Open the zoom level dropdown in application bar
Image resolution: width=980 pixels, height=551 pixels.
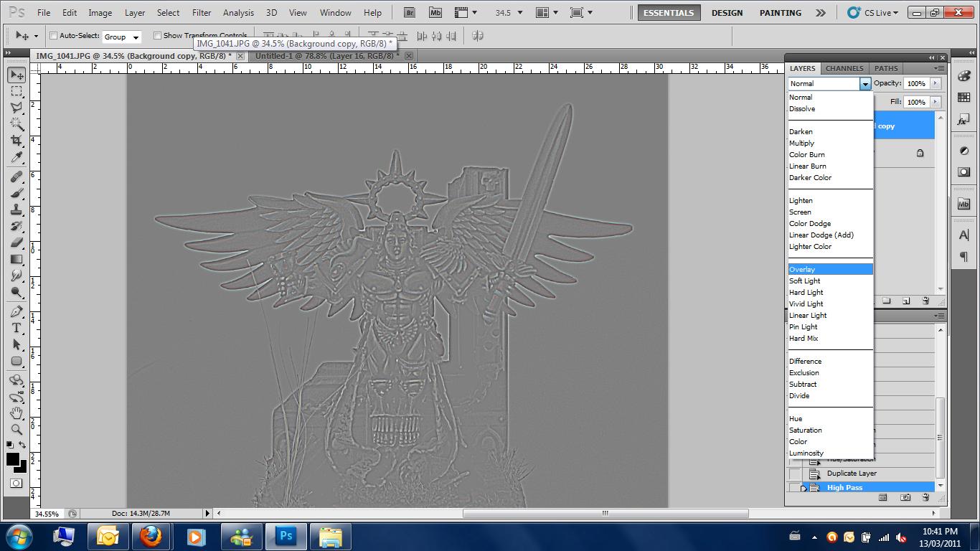pyautogui.click(x=520, y=13)
